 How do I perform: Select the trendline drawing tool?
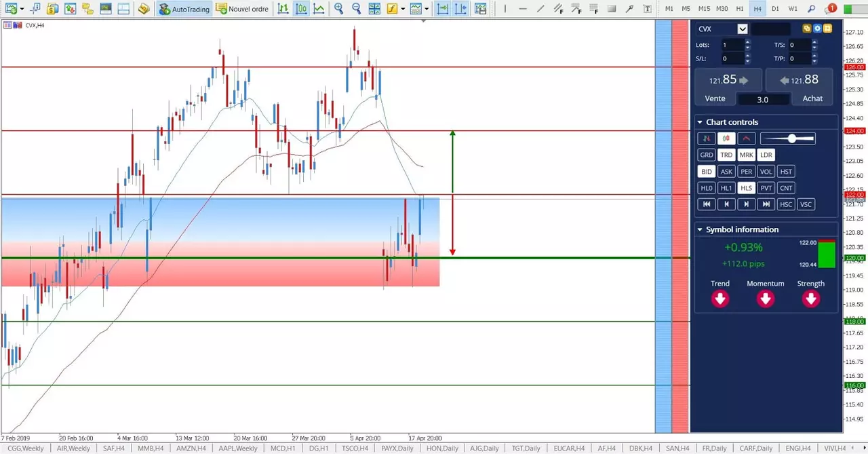(540, 9)
